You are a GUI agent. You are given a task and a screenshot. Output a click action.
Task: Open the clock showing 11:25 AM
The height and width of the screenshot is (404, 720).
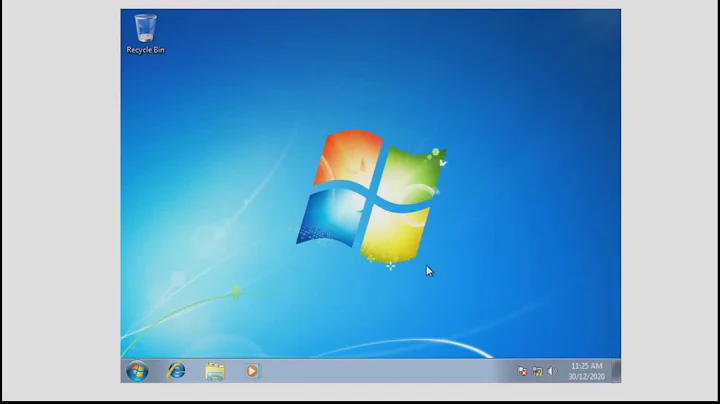click(586, 371)
